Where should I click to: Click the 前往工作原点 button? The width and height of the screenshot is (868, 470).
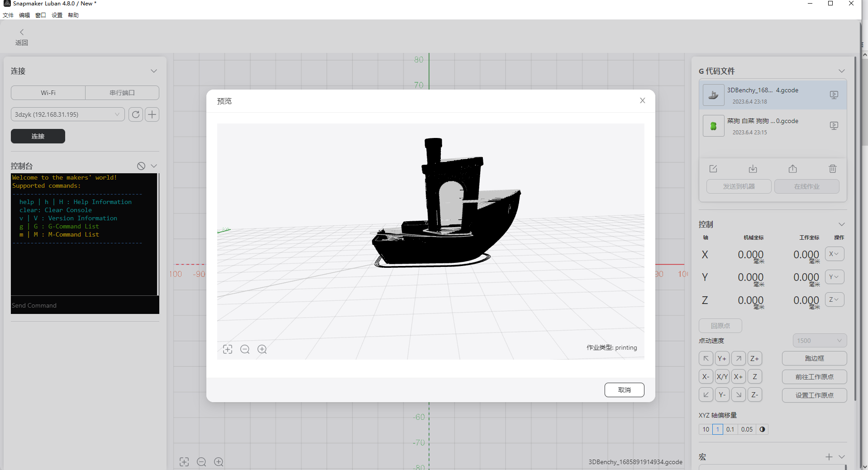[814, 377]
